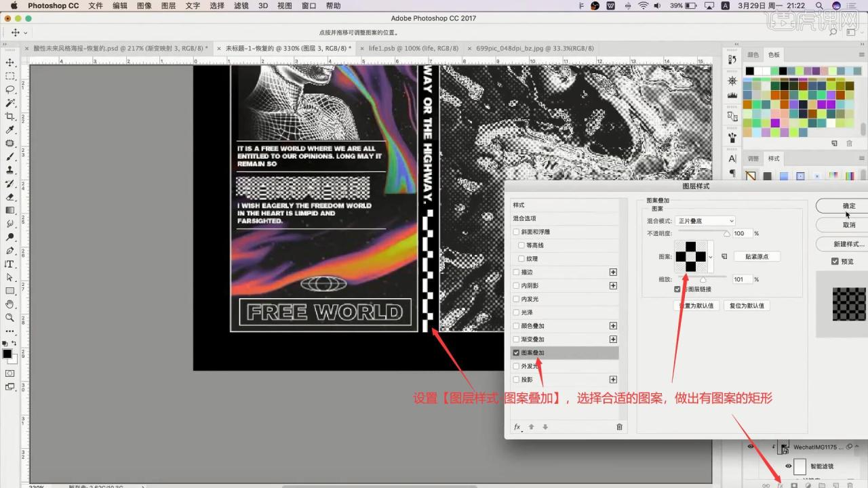
Task: Open the 滤镜 menu
Action: pyautogui.click(x=241, y=5)
